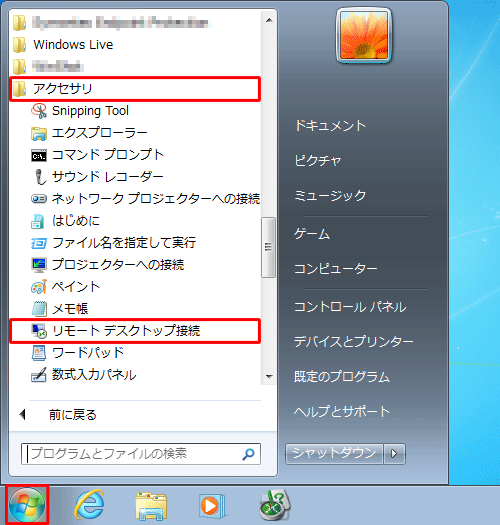Select the リモート デスクトップ接続 label

tap(126, 331)
